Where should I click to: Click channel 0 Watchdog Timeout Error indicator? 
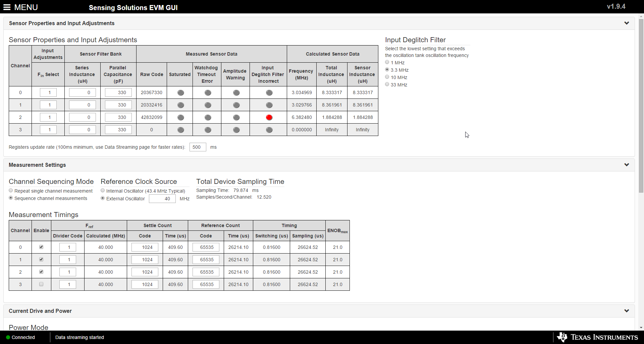[208, 93]
